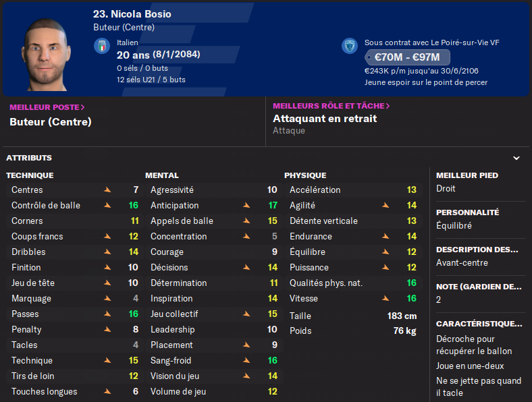Collapse the Attributs section with its chevron
Screen dimensions: 532x402
pyautogui.click(x=516, y=158)
